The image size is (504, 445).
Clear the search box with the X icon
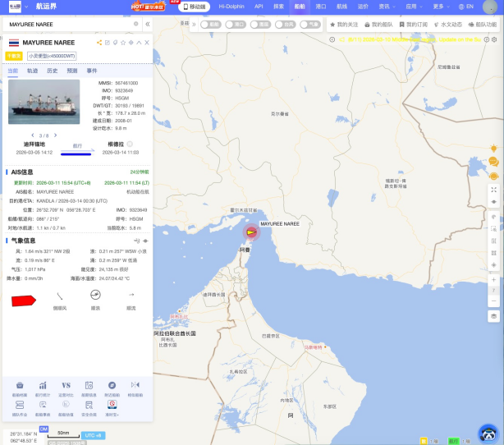point(135,24)
